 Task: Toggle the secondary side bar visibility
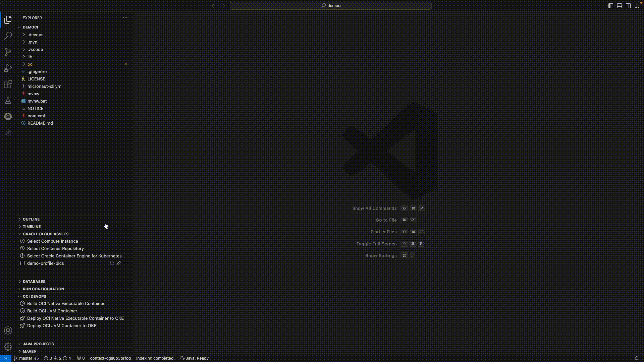pos(628,6)
